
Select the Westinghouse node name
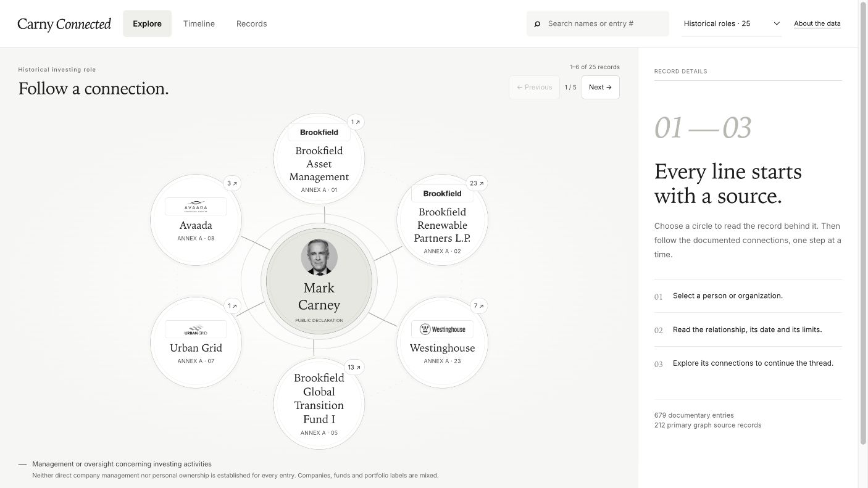click(x=442, y=348)
